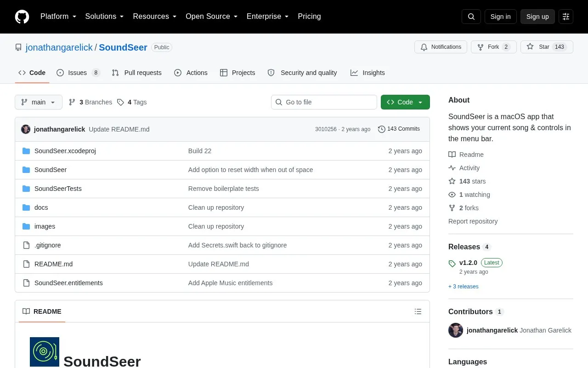Click the v1.2.0 release tag icon

(x=452, y=264)
